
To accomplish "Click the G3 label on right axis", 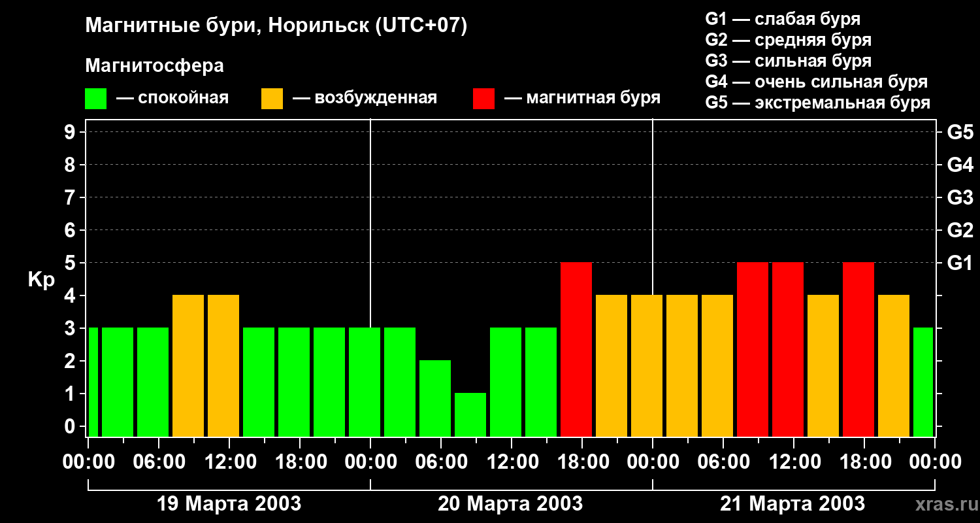I will point(960,197).
